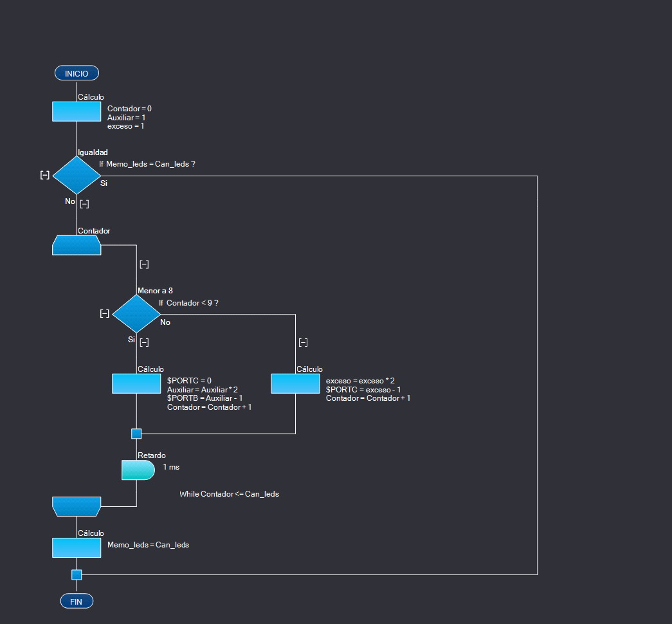This screenshot has height=624, width=672.
Task: Collapse the Contador loop body
Action: 144,264
